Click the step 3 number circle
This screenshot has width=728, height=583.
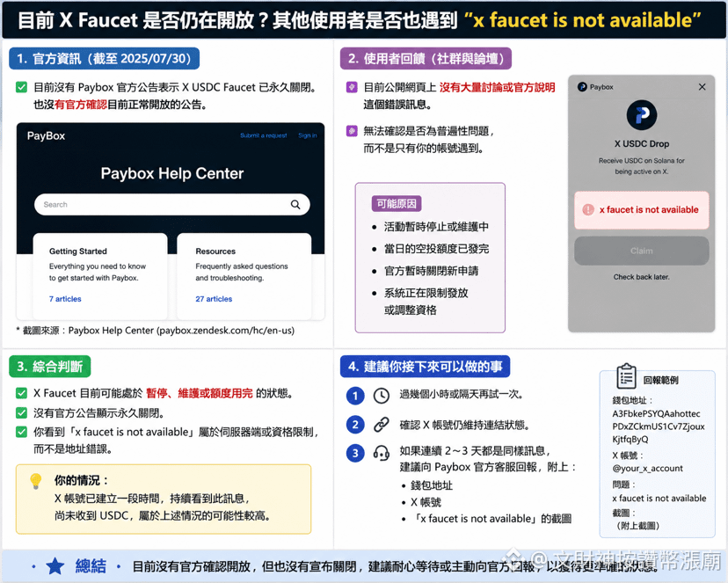tap(355, 453)
